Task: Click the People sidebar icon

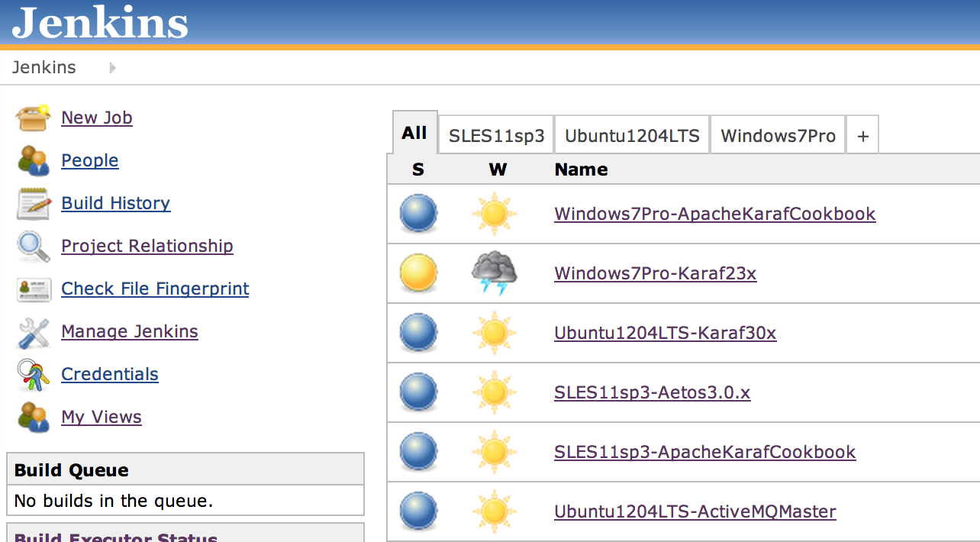Action: [34, 160]
